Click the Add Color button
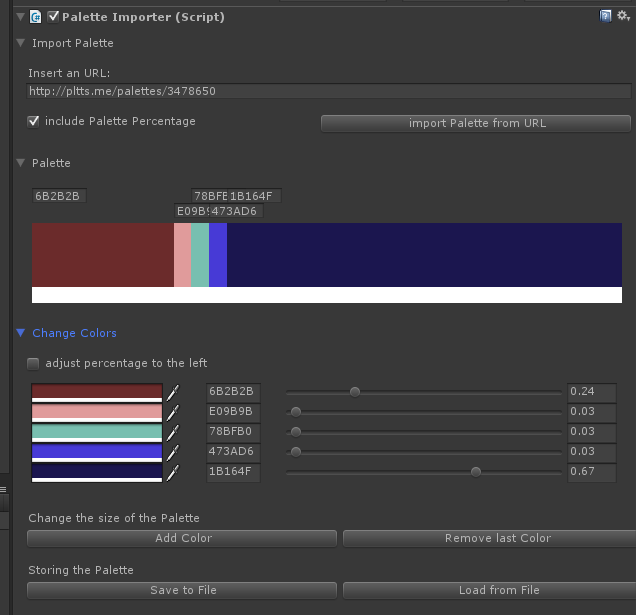636x615 pixels. (182, 538)
